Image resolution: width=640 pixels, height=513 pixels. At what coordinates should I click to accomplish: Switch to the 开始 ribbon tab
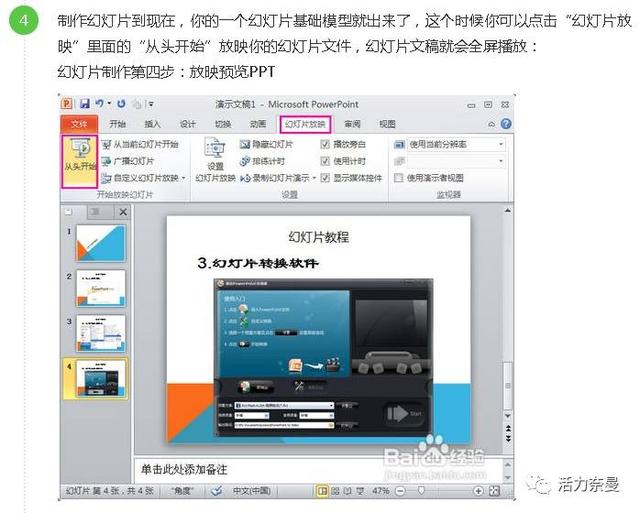(117, 124)
